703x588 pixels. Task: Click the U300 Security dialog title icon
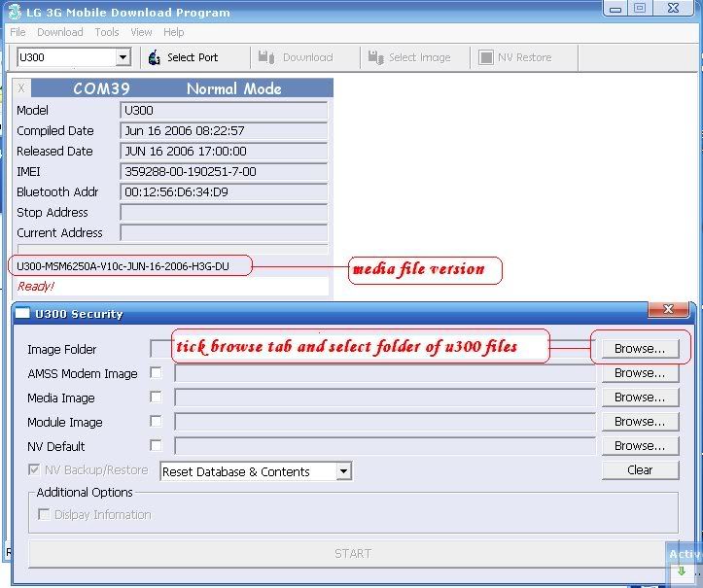click(22, 313)
